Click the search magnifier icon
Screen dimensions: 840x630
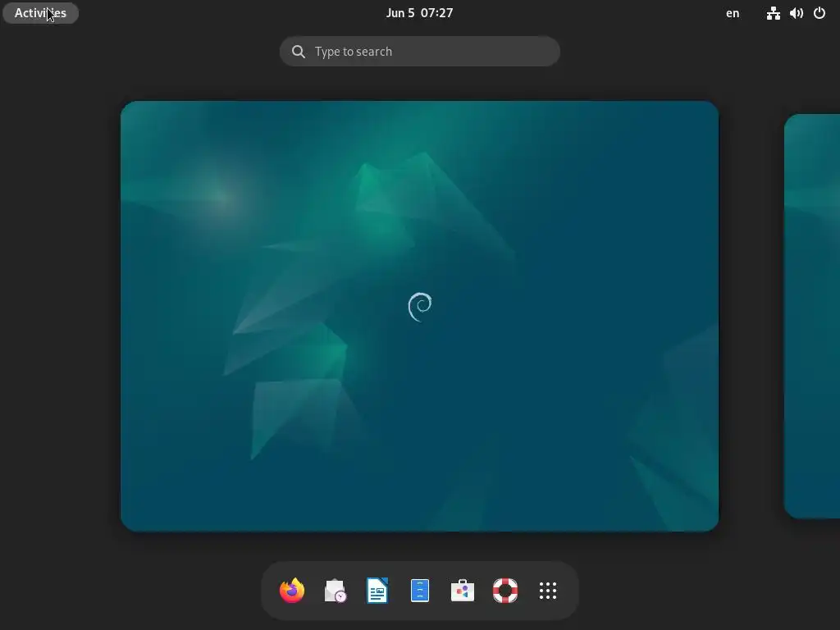(x=299, y=52)
